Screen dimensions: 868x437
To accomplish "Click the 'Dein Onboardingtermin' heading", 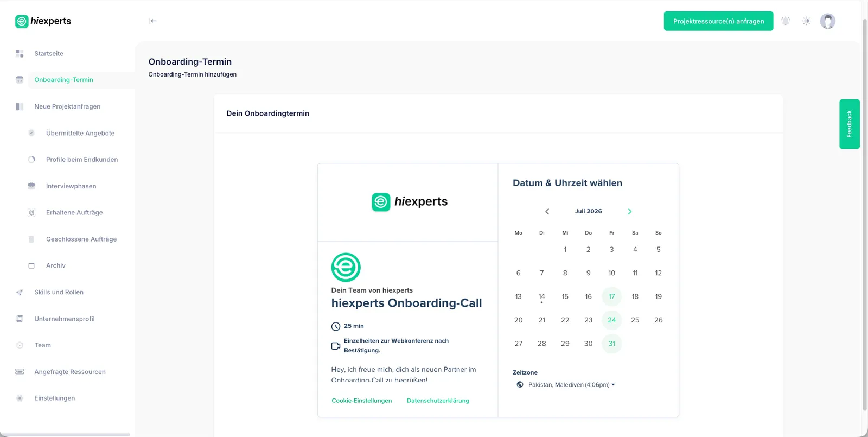I will pos(267,113).
